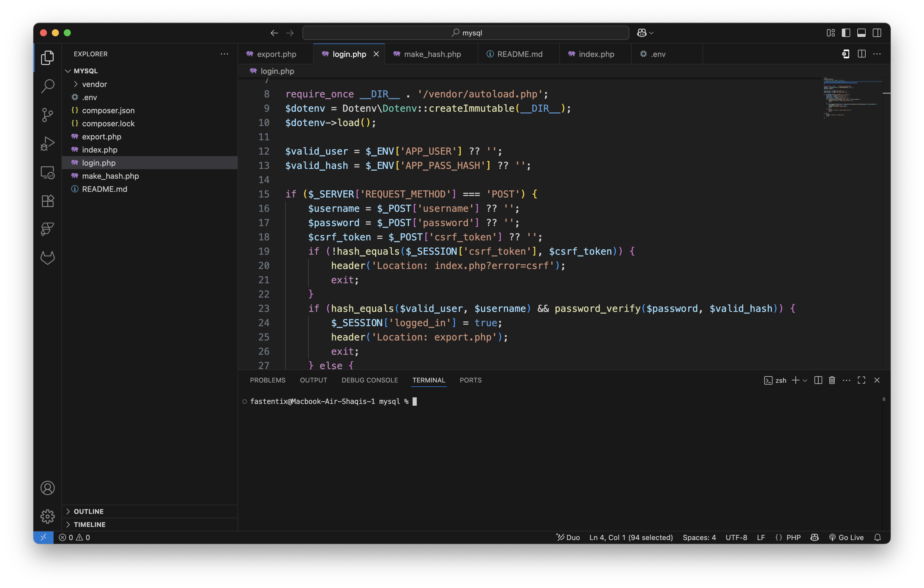This screenshot has width=924, height=588.
Task: Switch to the export.php tab
Action: tap(276, 54)
